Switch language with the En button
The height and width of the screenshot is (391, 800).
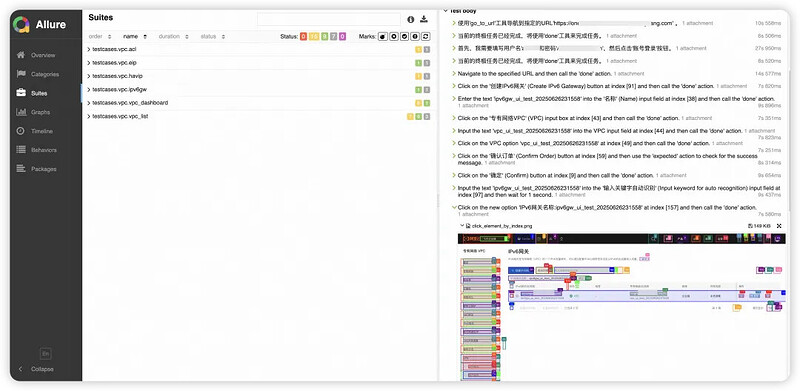click(x=45, y=354)
